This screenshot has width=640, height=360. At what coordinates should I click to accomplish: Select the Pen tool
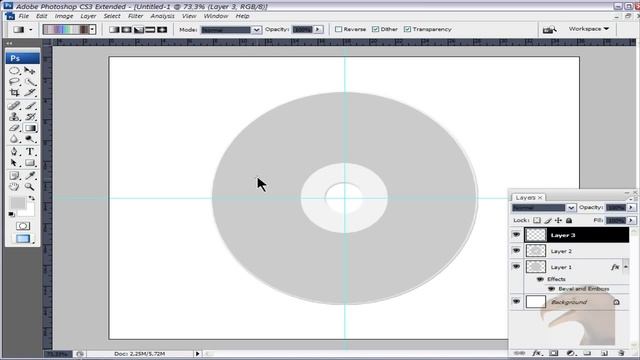tap(14, 152)
